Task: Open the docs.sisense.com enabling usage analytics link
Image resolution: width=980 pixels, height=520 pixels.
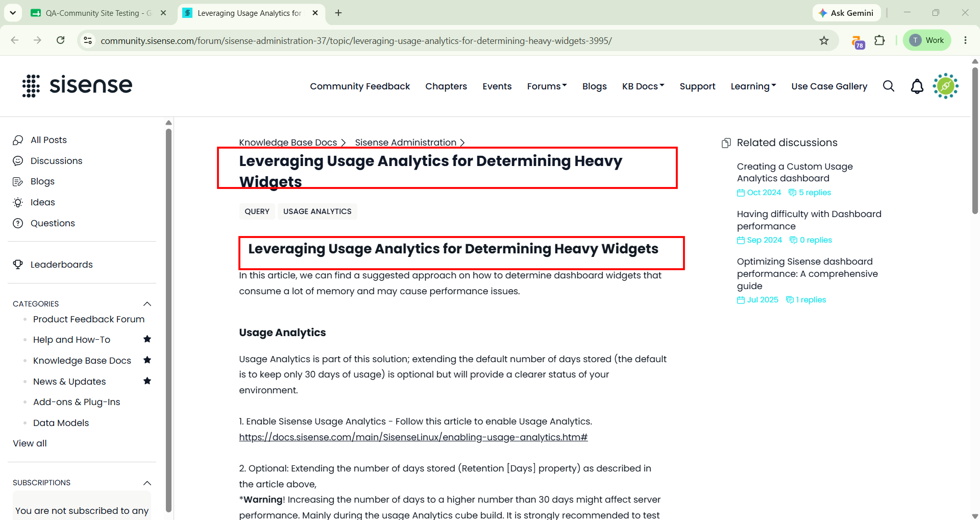Action: [413, 437]
